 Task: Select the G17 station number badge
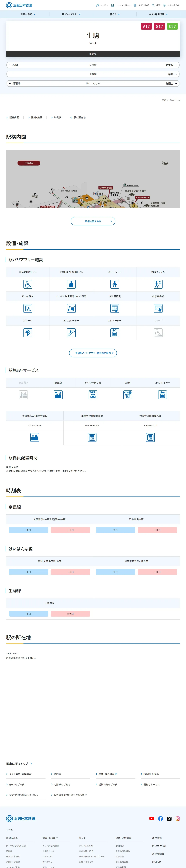[159, 26]
